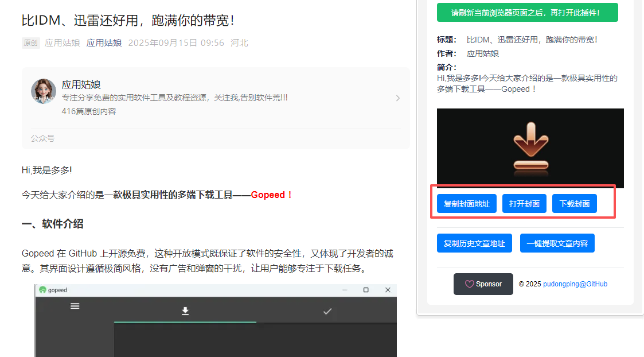Click the 原创 tag under the title

point(30,43)
